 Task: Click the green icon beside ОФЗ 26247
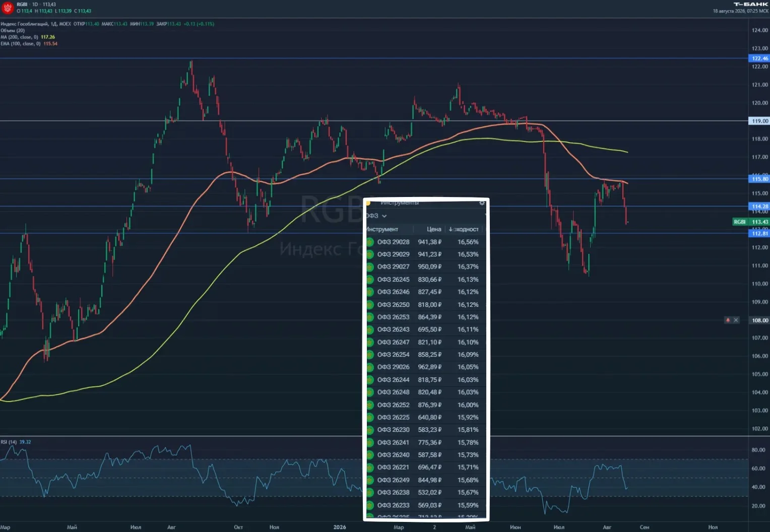(370, 342)
